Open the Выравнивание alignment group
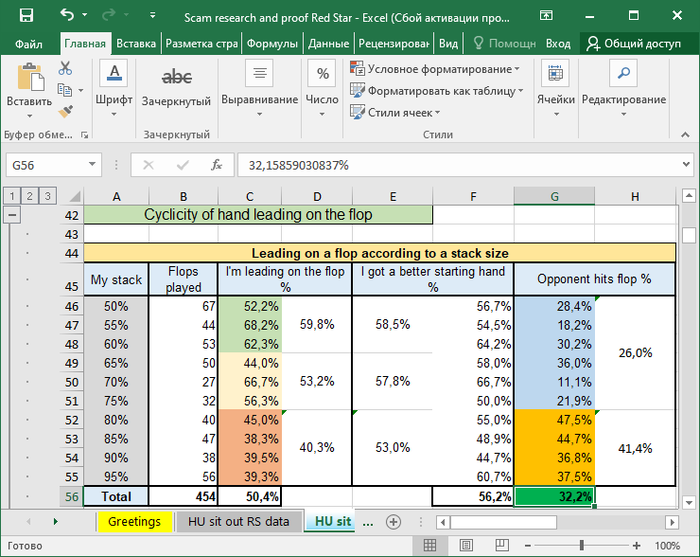 (259, 89)
